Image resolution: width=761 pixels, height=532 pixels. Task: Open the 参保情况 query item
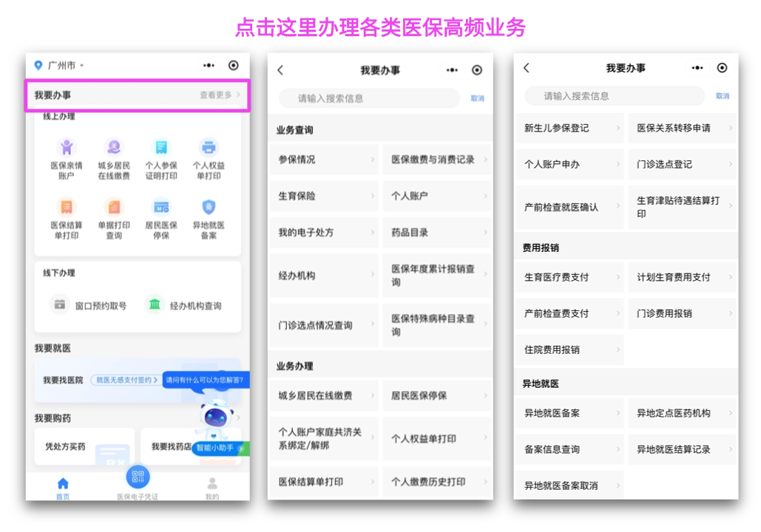pyautogui.click(x=323, y=160)
